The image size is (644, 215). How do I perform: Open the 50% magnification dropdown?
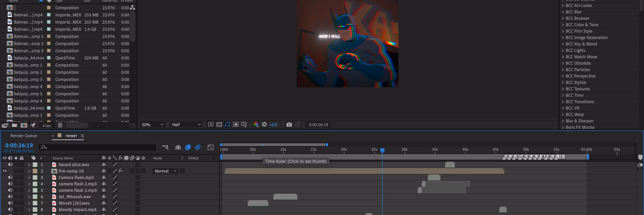(153, 125)
